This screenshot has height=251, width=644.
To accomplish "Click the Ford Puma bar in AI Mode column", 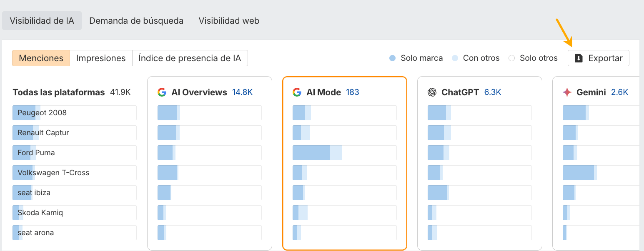I will coord(344,153).
